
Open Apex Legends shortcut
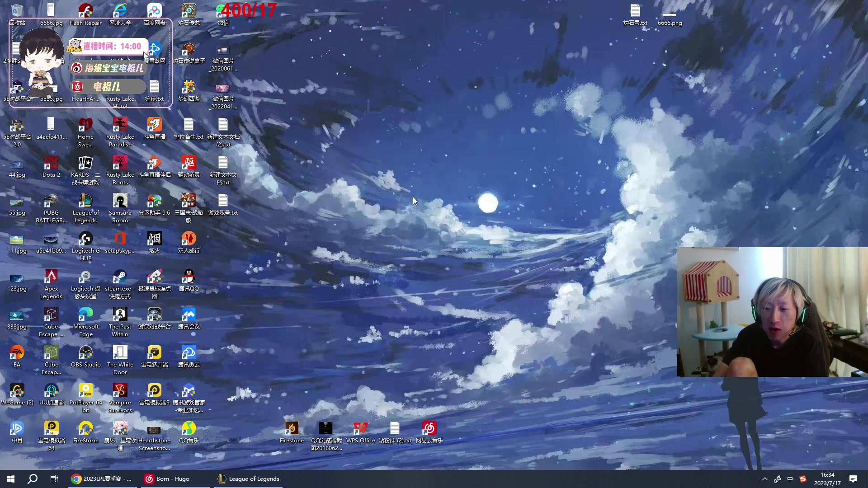click(x=51, y=284)
